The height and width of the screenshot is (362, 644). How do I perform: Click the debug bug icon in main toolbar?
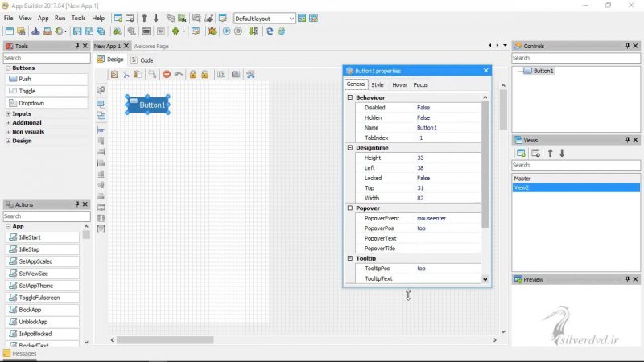point(212,31)
